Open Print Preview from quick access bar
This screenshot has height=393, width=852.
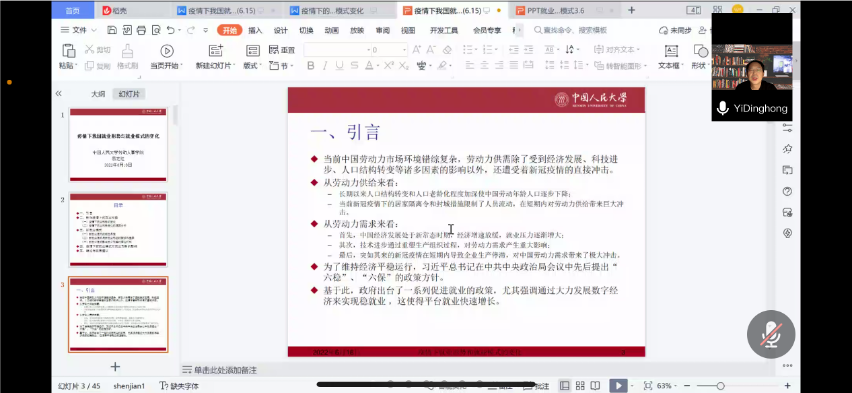156,30
